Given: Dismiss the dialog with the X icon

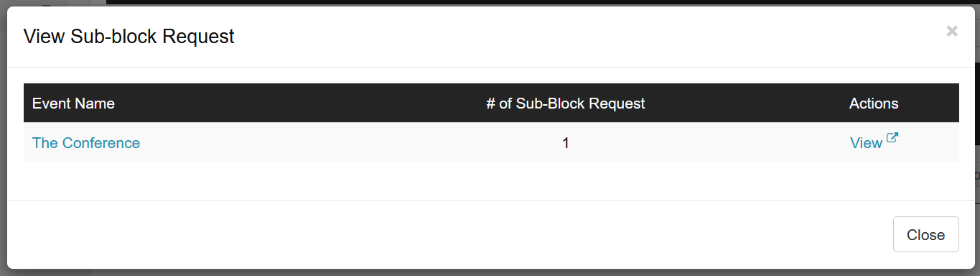Looking at the screenshot, I should point(952,31).
